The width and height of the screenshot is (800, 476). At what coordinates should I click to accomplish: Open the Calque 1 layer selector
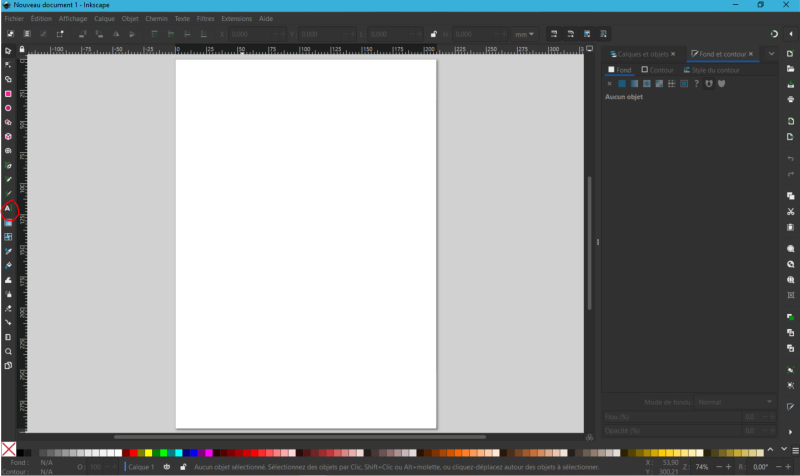coord(141,467)
